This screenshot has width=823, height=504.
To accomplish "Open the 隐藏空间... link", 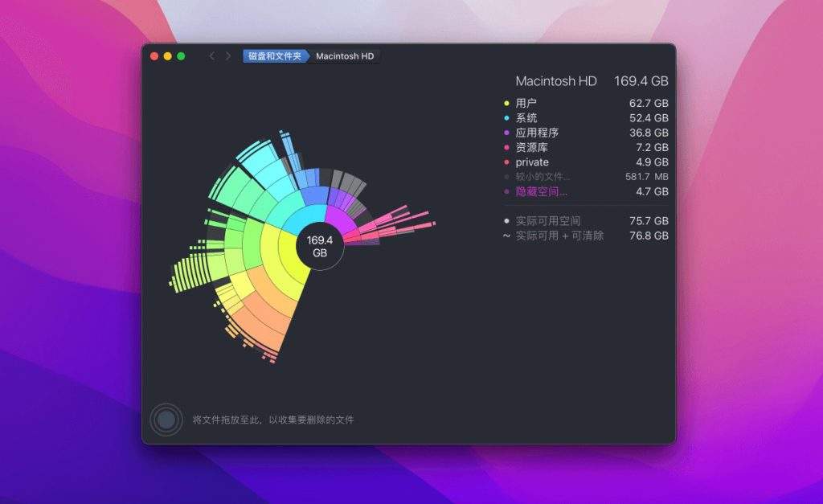I will click(541, 192).
